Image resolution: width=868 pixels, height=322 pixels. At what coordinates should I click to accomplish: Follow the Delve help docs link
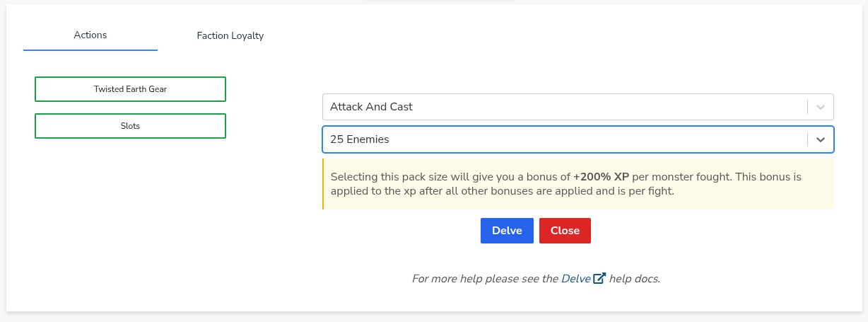click(x=576, y=279)
